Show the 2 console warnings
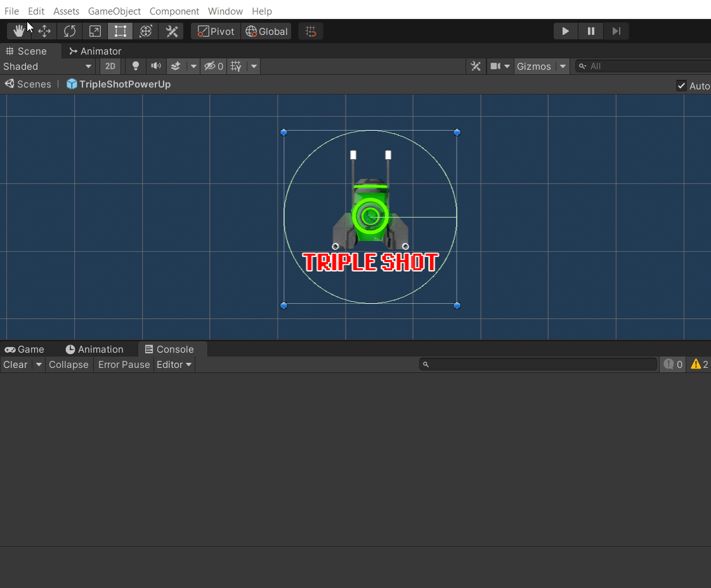 [698, 364]
